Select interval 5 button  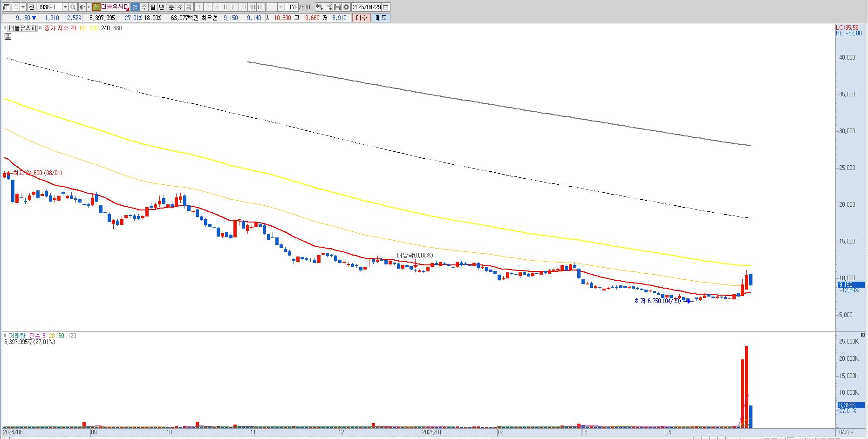pos(217,7)
